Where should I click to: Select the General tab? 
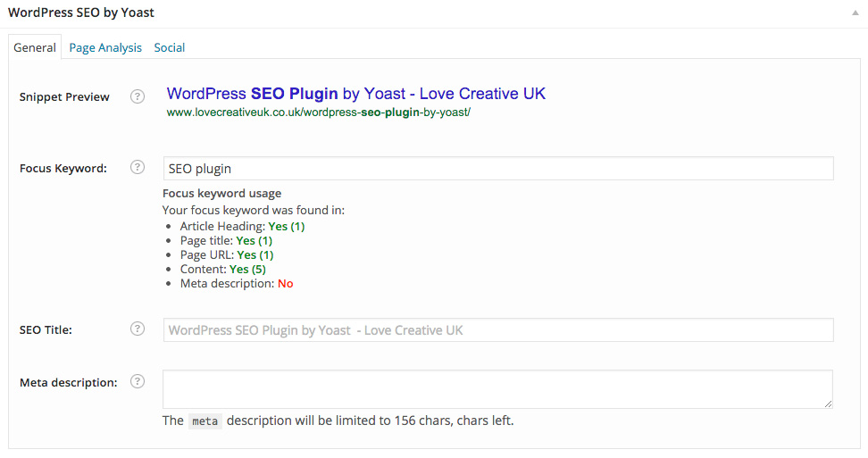coord(35,47)
